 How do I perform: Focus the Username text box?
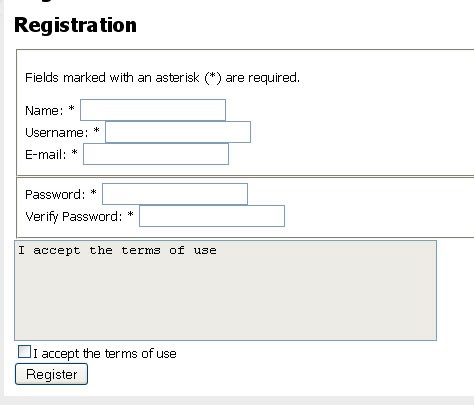178,132
